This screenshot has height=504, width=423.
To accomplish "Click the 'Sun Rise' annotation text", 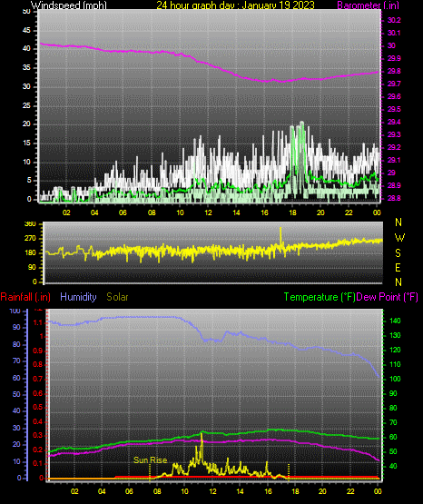I will tap(151, 460).
